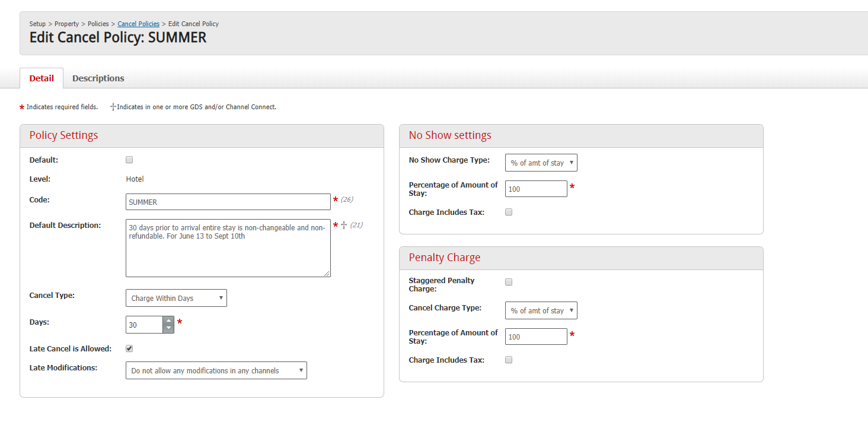The height and width of the screenshot is (441, 868).
Task: Click the Policies breadcrumb text
Action: point(98,24)
